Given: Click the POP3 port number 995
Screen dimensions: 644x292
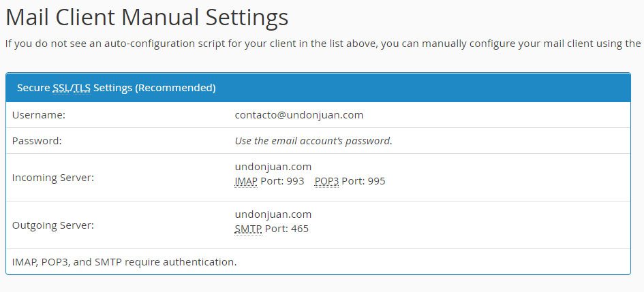Looking at the screenshot, I should pyautogui.click(x=377, y=181).
